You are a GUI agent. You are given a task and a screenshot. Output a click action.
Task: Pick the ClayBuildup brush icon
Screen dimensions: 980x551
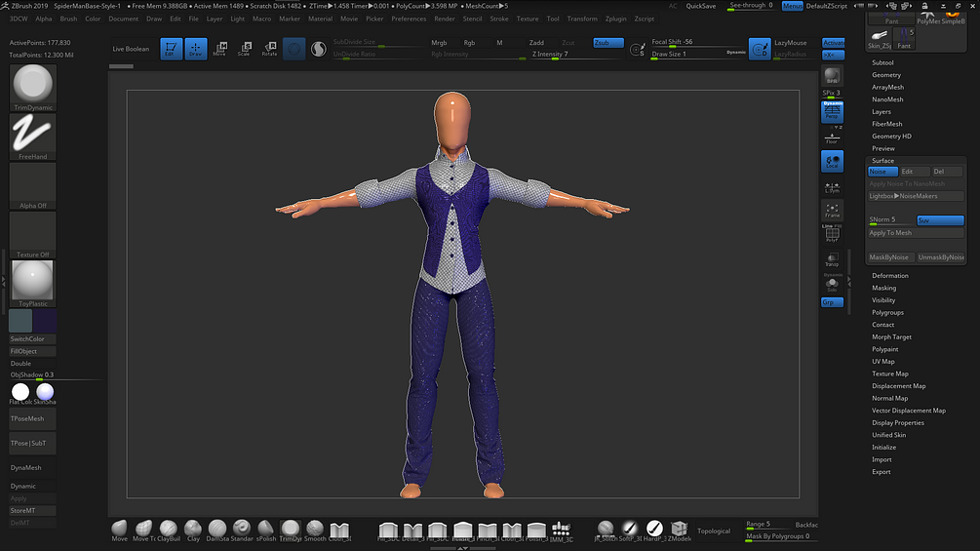click(169, 529)
